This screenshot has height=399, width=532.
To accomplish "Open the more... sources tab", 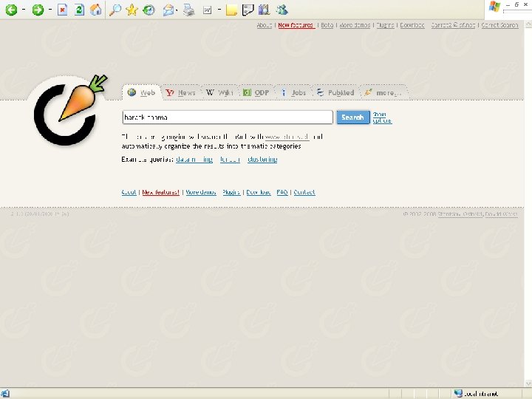I will coord(383,92).
